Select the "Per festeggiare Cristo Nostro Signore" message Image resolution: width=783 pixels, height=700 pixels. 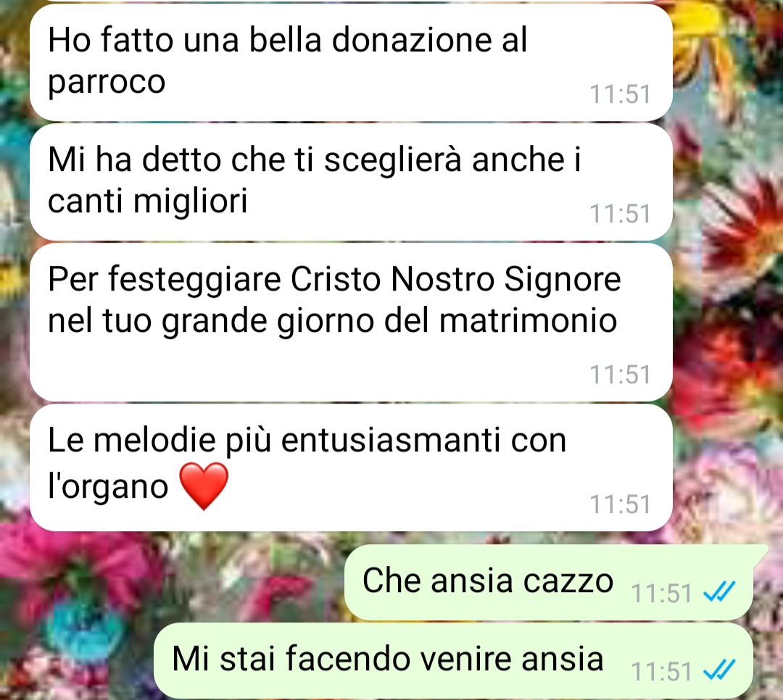(x=351, y=322)
